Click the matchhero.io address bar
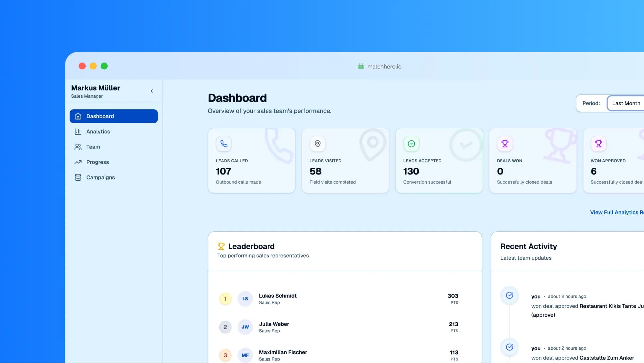Image resolution: width=644 pixels, height=363 pixels. click(x=384, y=66)
